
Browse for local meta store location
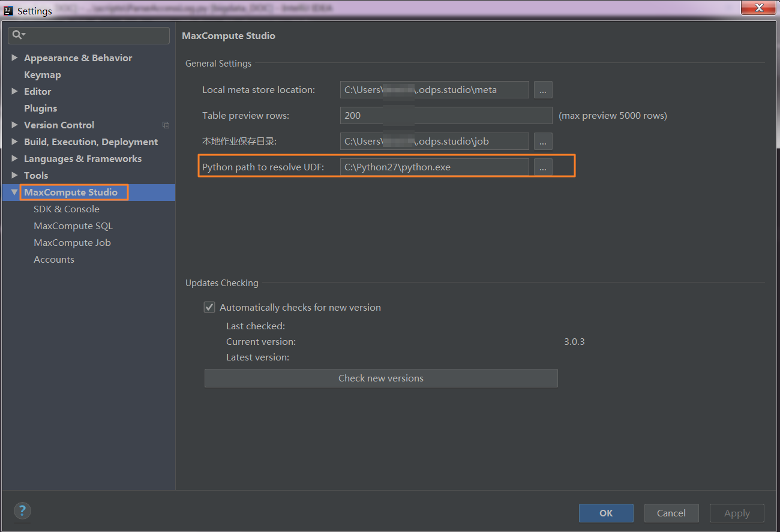543,90
